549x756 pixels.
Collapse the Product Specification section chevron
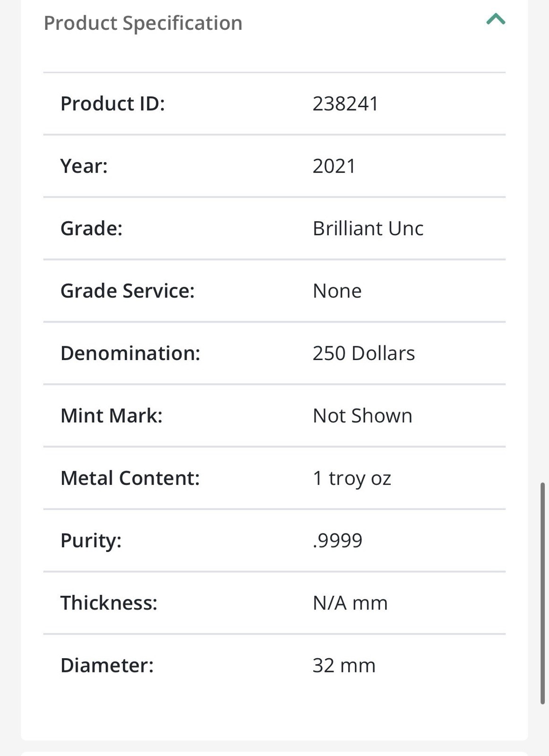(496, 19)
